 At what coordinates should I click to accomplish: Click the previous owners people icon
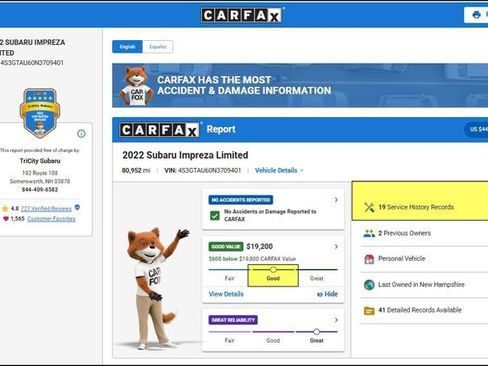click(369, 233)
